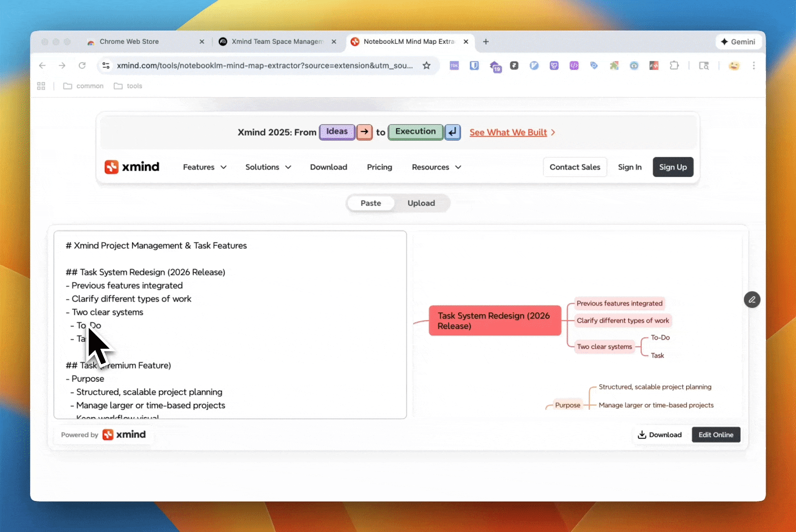
Task: Click the Sign Up button
Action: pos(673,167)
